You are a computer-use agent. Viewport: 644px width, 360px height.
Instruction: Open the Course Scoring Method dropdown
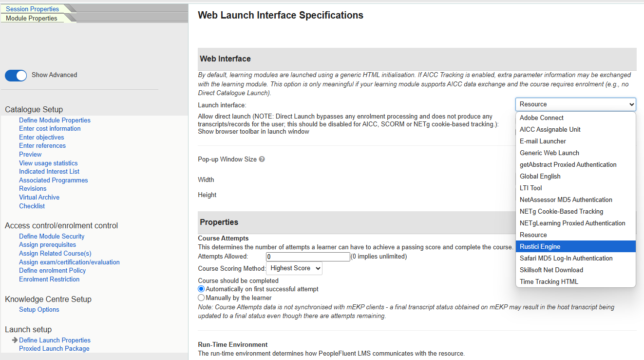[294, 268]
